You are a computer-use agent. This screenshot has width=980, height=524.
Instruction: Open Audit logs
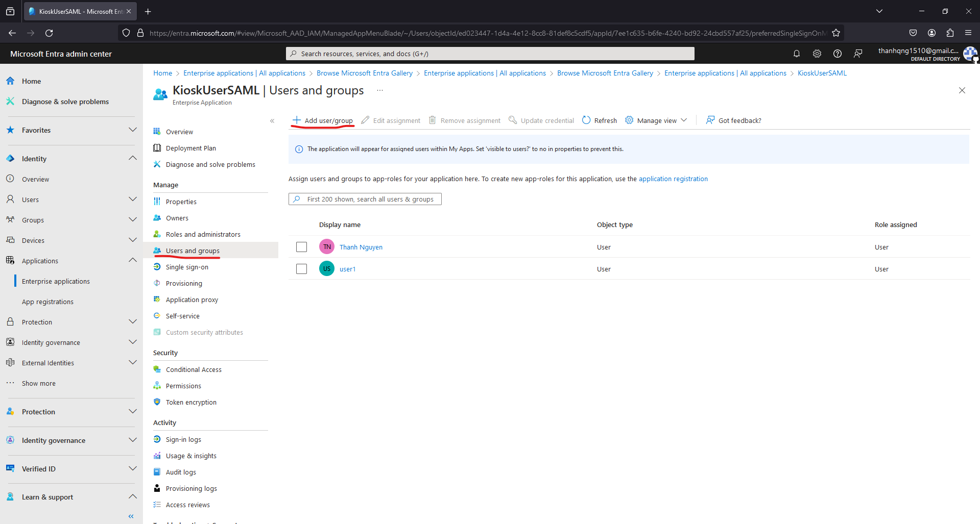pyautogui.click(x=181, y=472)
